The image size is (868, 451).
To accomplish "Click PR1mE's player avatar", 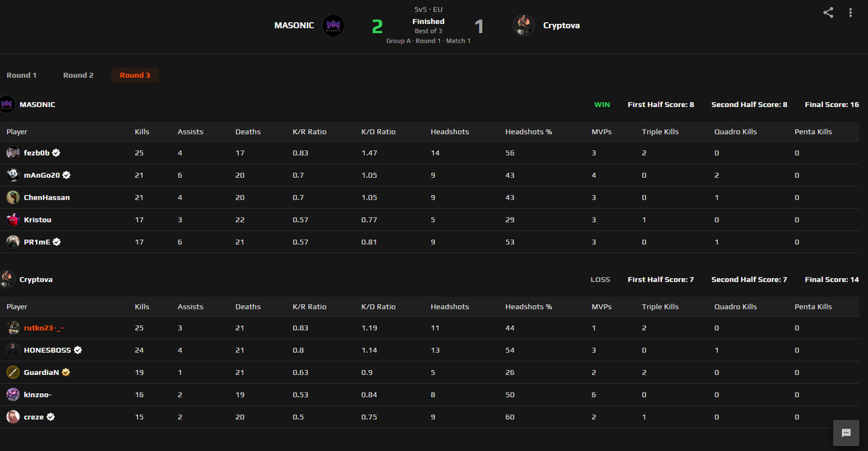I will (13, 242).
